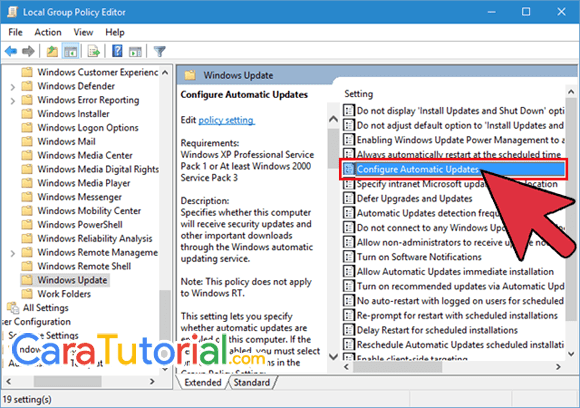Screen dimensions: 580x408
Task: Click settings list vertical scroll down arrow
Action: point(571,354)
